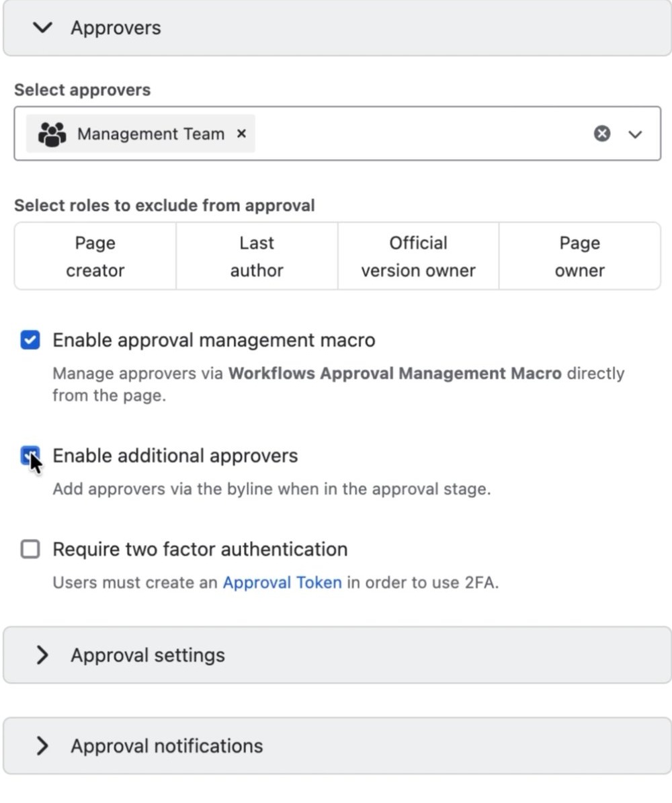Click Enable approval management macro label
Viewport: 672px width, 803px height.
[x=214, y=340]
